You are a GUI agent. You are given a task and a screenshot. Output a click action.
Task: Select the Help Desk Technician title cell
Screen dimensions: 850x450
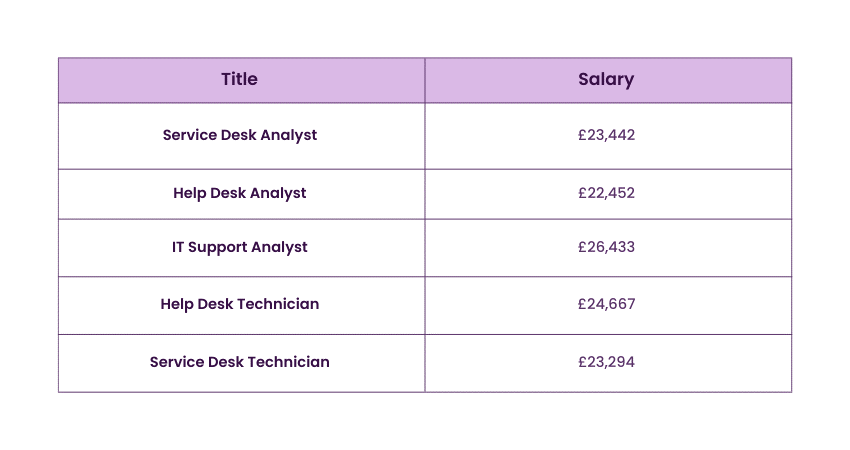coord(240,304)
